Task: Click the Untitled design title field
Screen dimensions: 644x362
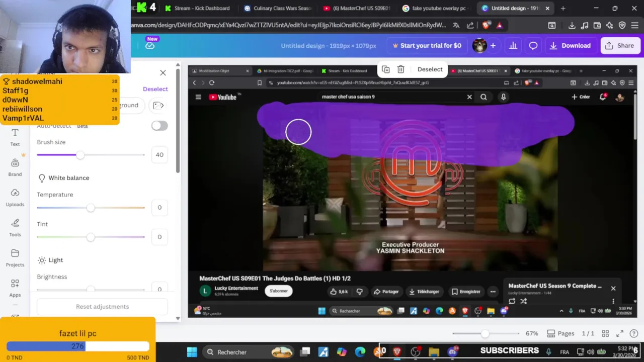Action: [x=329, y=46]
